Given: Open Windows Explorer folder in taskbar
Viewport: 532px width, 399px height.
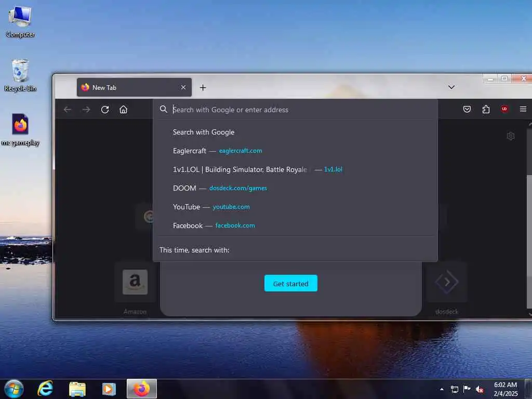Looking at the screenshot, I should point(77,389).
